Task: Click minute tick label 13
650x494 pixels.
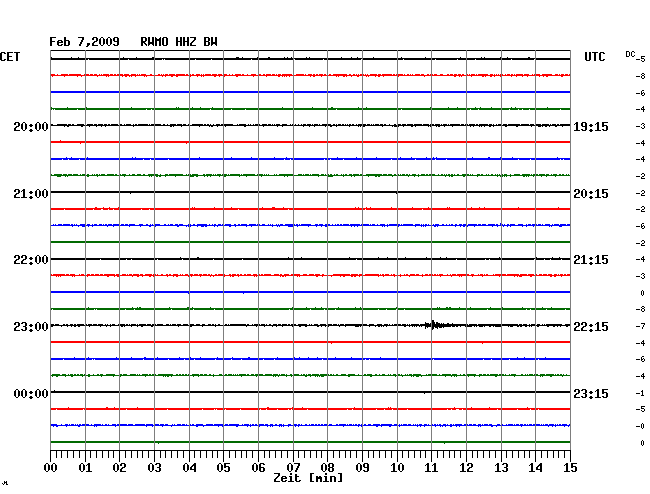Action: [501, 467]
